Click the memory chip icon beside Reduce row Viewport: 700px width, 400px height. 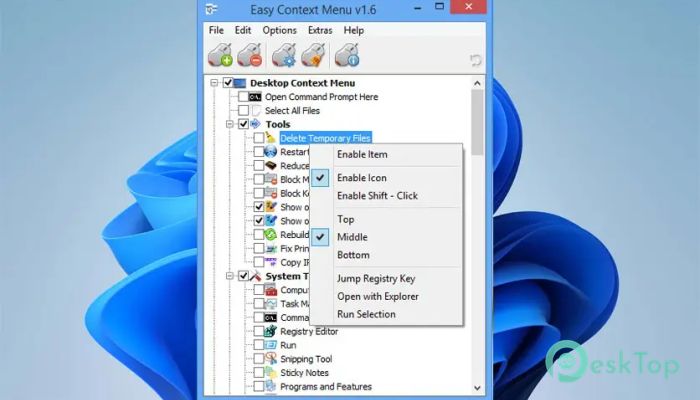[271, 165]
